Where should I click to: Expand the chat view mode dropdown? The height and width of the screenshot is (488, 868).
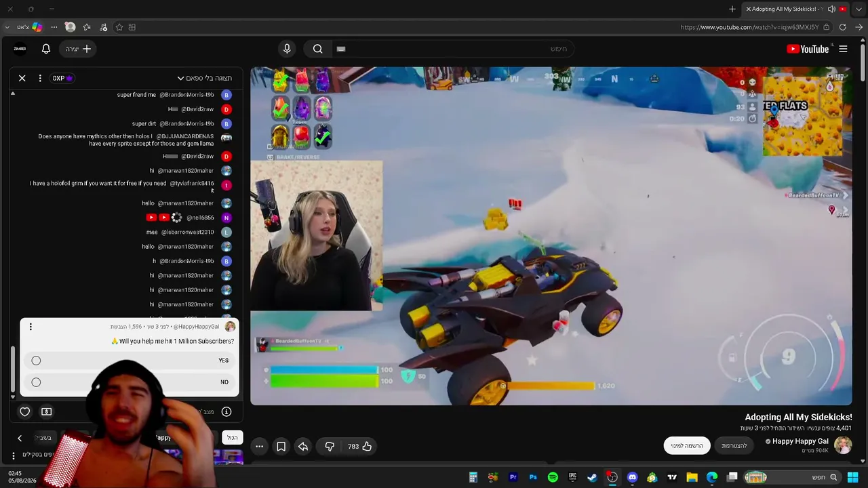click(204, 78)
